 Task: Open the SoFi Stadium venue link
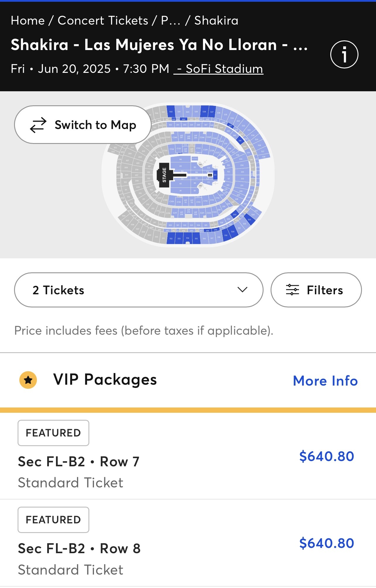pos(218,69)
